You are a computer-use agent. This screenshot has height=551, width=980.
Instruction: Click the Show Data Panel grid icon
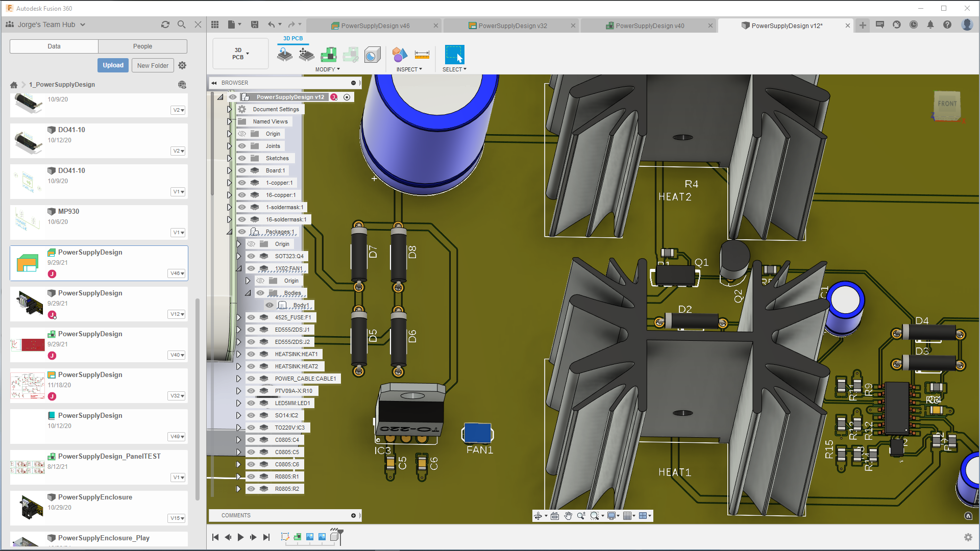(x=215, y=24)
